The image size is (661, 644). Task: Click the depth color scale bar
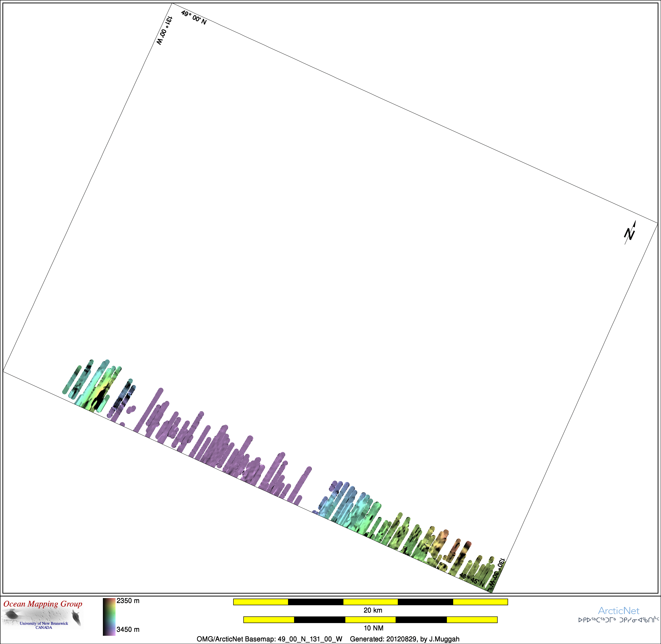click(109, 617)
